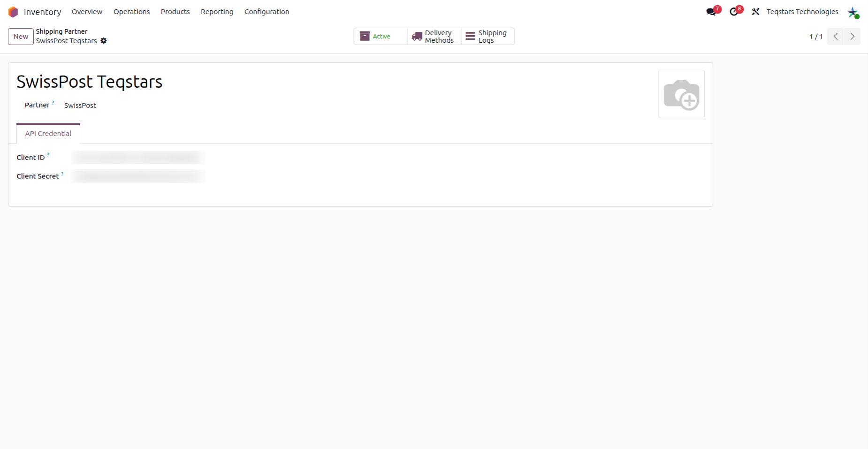Toggle the Active archive button
The height and width of the screenshot is (449, 868).
pyautogui.click(x=380, y=37)
